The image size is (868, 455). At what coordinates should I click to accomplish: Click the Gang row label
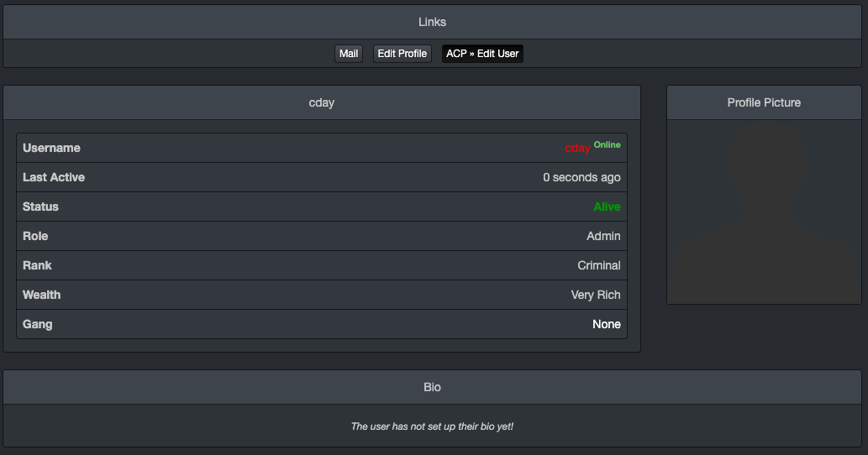tap(38, 324)
